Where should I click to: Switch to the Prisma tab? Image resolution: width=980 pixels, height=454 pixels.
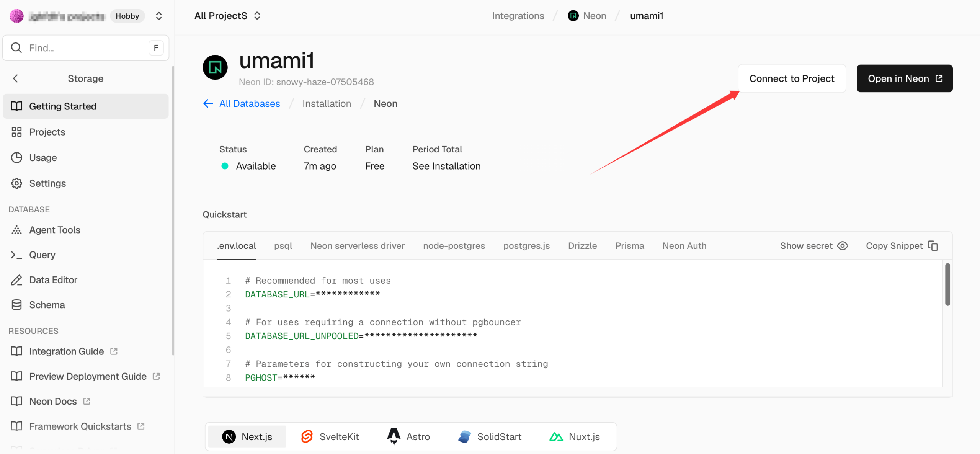630,246
